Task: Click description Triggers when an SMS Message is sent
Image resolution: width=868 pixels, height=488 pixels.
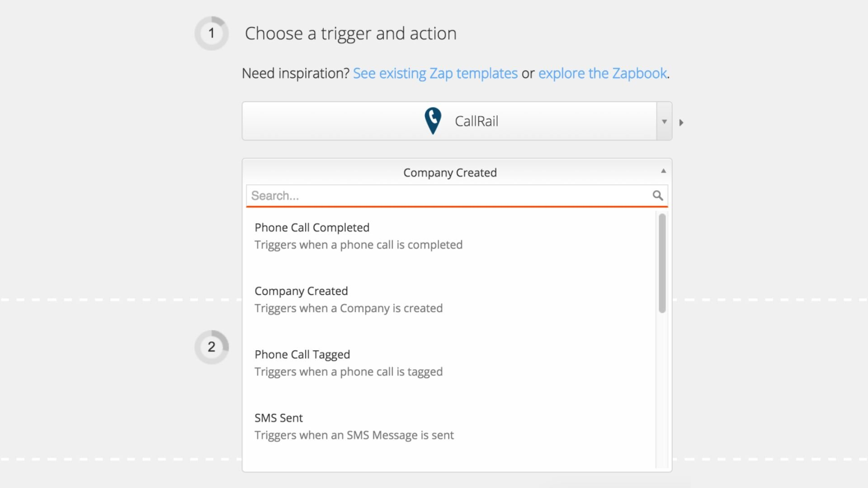Action: coord(354,435)
